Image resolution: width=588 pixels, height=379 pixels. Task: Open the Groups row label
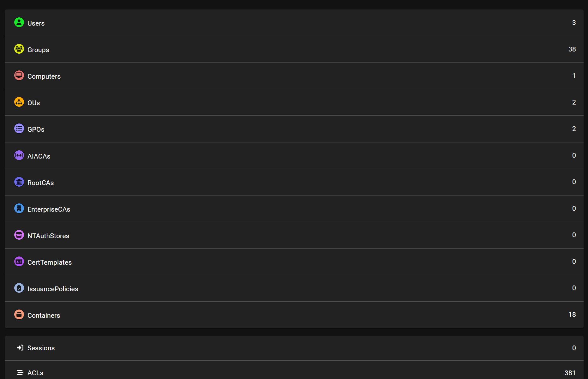(38, 50)
